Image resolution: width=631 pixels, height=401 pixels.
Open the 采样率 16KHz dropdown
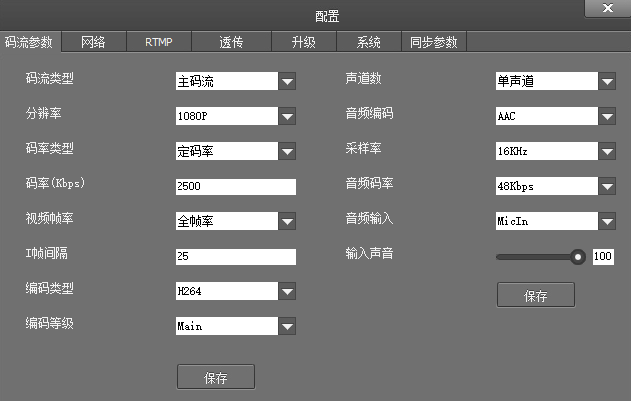[x=607, y=151]
